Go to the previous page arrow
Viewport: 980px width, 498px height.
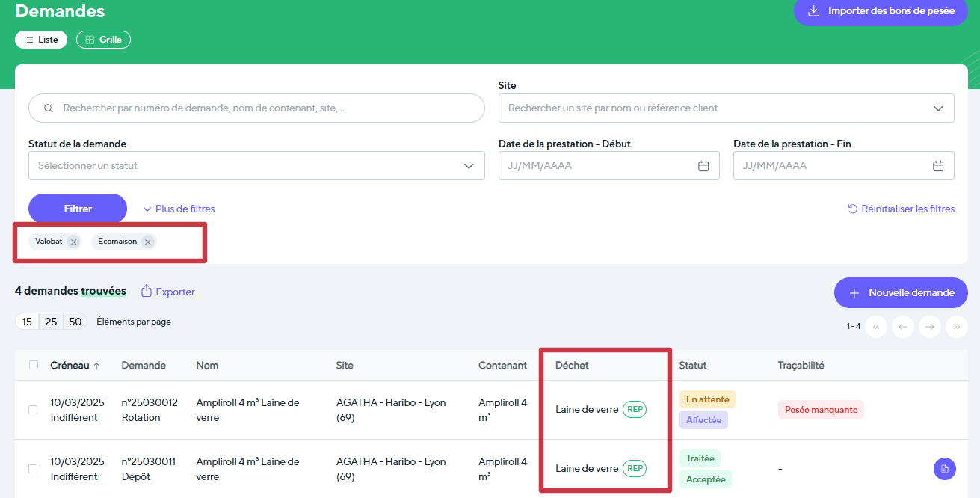(x=902, y=327)
